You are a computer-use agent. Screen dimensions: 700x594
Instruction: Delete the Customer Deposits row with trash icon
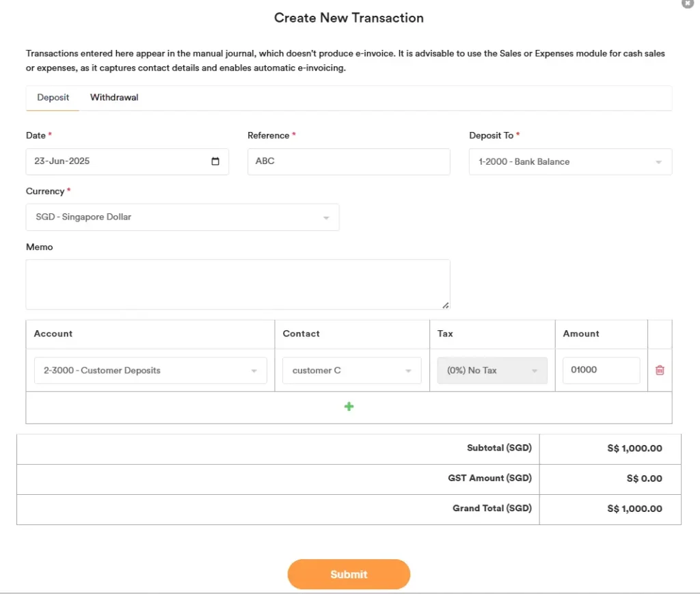click(x=660, y=370)
